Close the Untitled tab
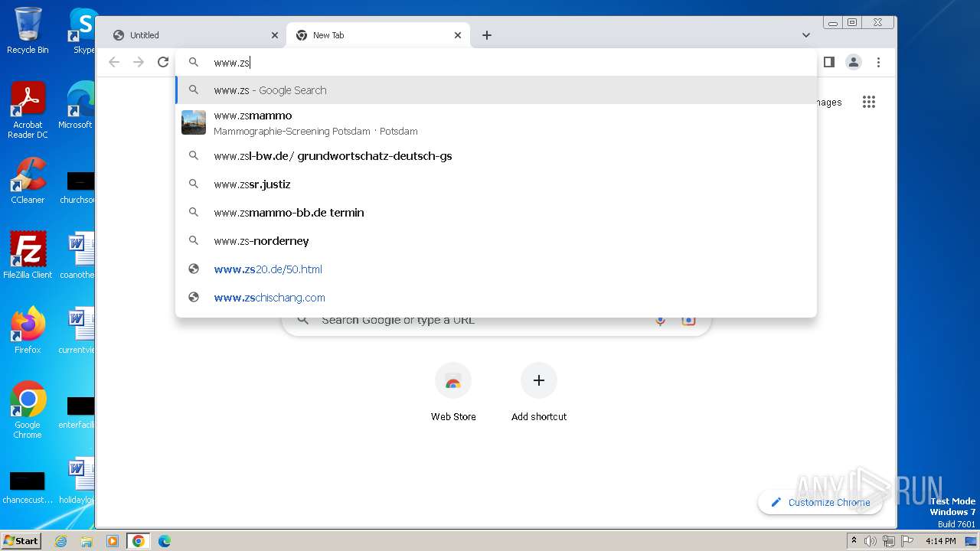The height and width of the screenshot is (551, 980). (275, 35)
